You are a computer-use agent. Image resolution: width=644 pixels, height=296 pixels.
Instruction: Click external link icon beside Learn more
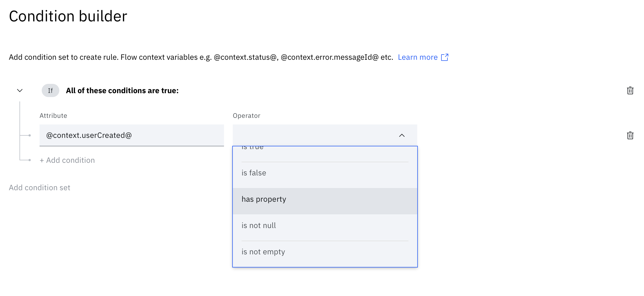[445, 57]
